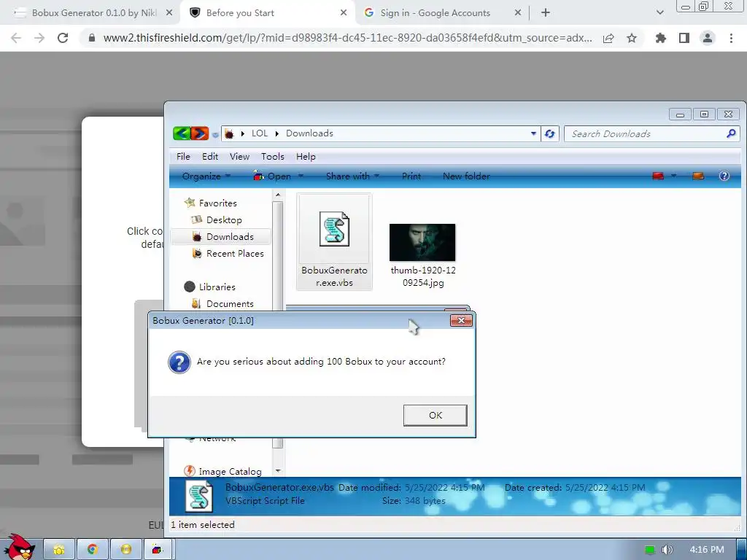Expand the arrow before Downloads in path

[x=276, y=134]
